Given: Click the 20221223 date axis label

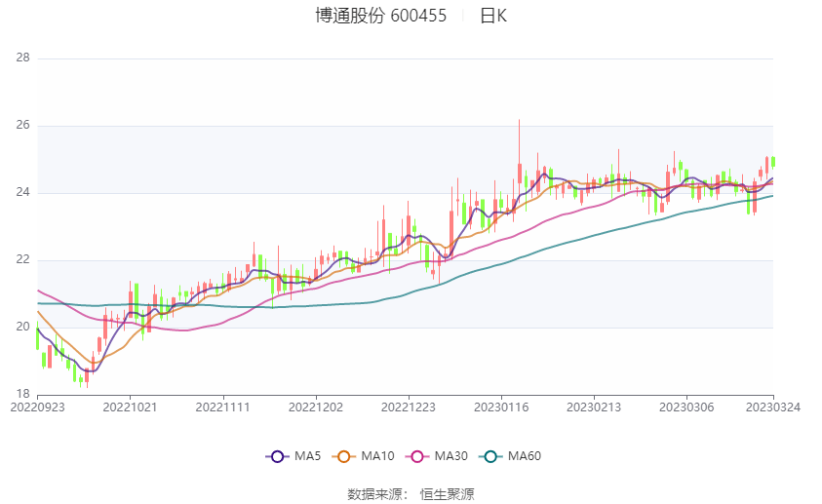Looking at the screenshot, I should pos(409,407).
